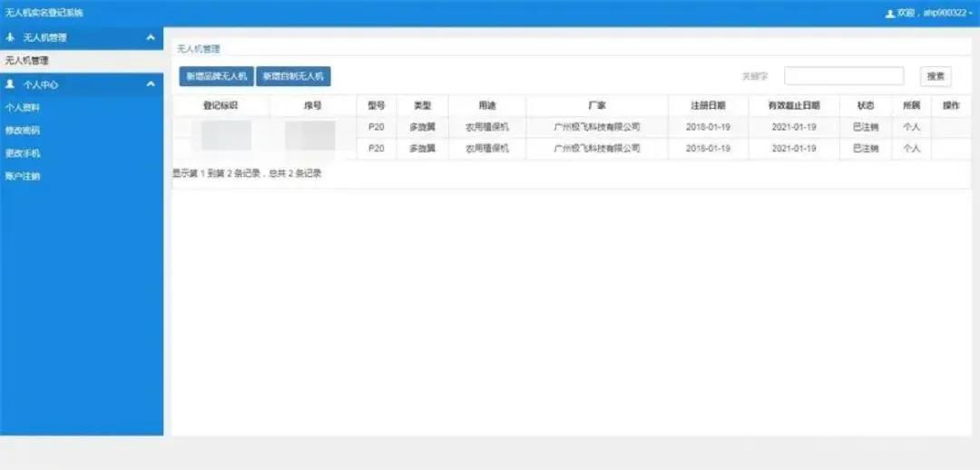Select 账户注销 in the sidebar
The image size is (980, 470).
pyautogui.click(x=23, y=176)
